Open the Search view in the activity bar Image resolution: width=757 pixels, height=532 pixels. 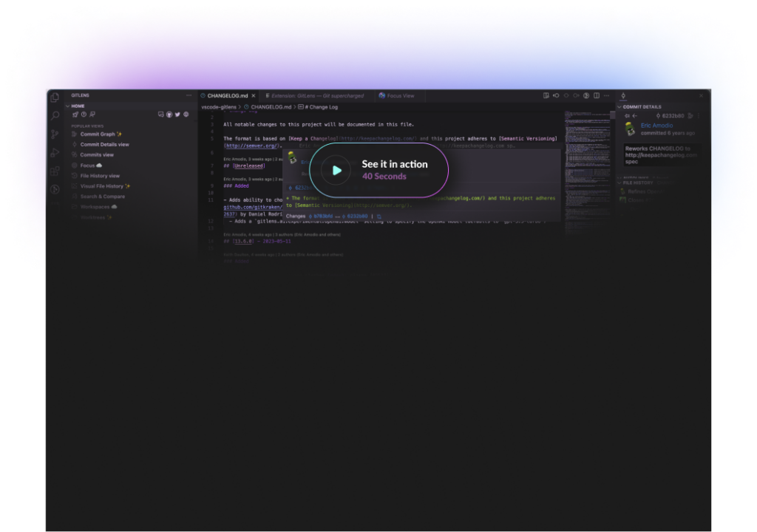pos(55,115)
